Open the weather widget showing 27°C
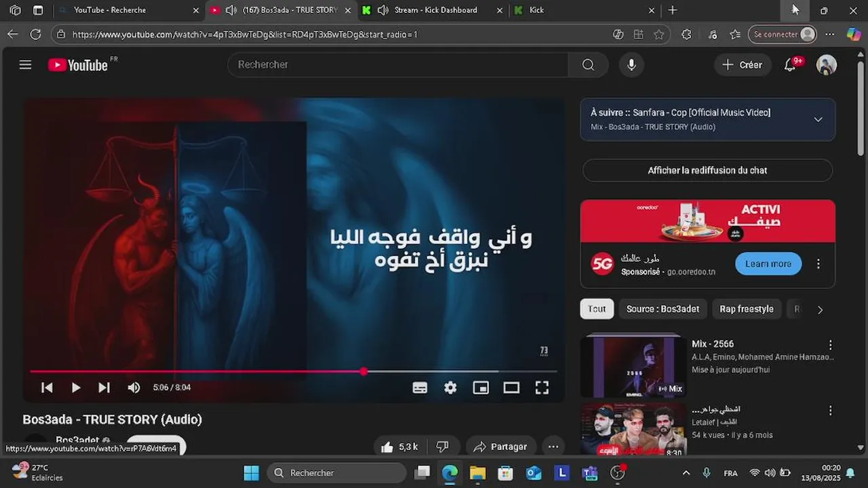Screen dimensions: 868x488 (x=39, y=472)
